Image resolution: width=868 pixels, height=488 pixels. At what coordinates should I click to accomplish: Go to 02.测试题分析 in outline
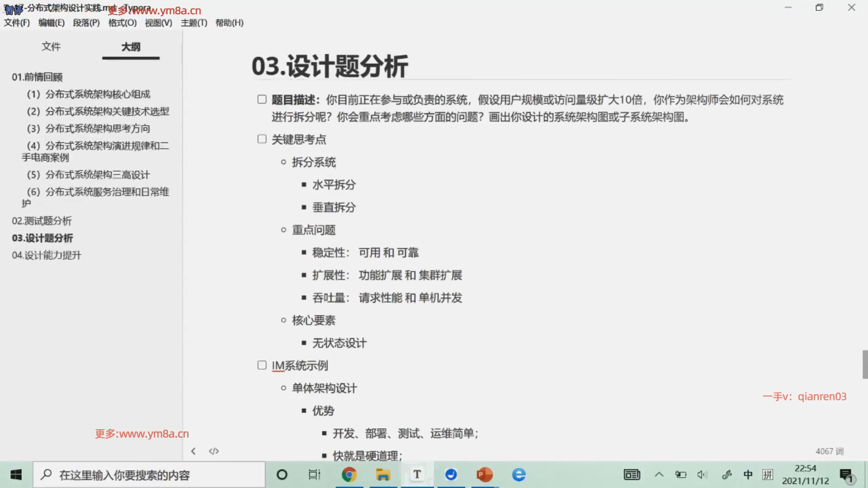[42, 221]
